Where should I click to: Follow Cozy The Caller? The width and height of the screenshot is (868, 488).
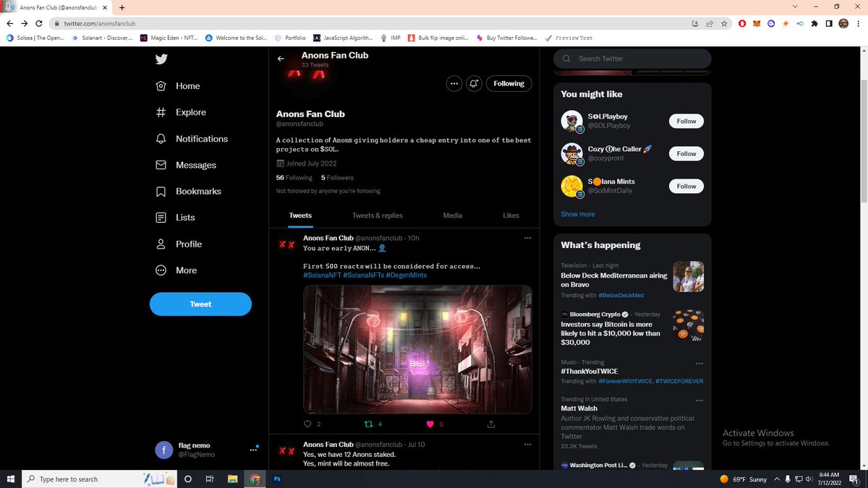[x=686, y=154]
